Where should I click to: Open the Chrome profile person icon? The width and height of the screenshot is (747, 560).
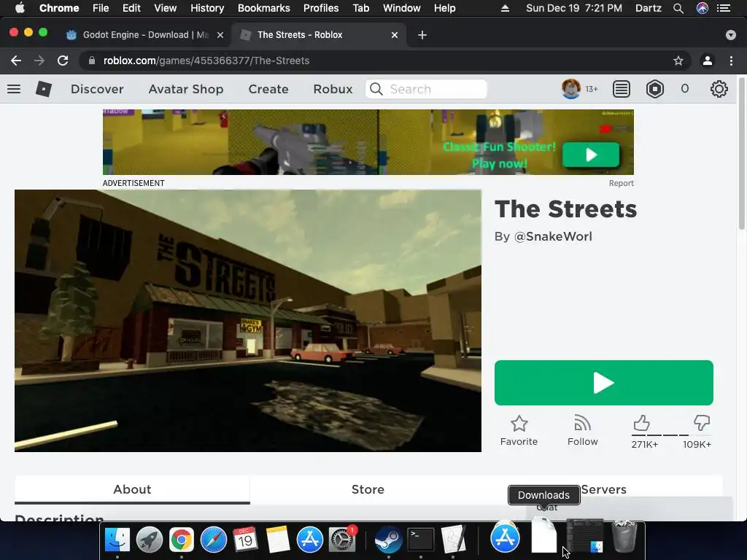pyautogui.click(x=708, y=61)
